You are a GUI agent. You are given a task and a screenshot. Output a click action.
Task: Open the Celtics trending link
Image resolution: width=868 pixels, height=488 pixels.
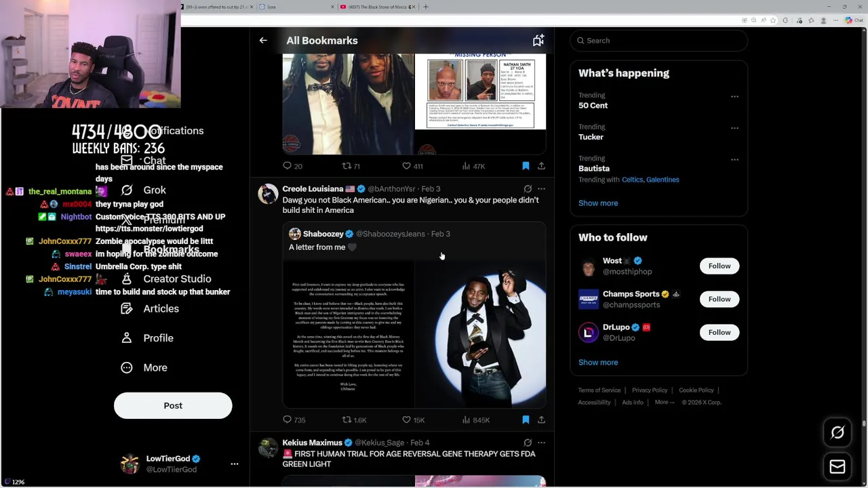pyautogui.click(x=632, y=180)
